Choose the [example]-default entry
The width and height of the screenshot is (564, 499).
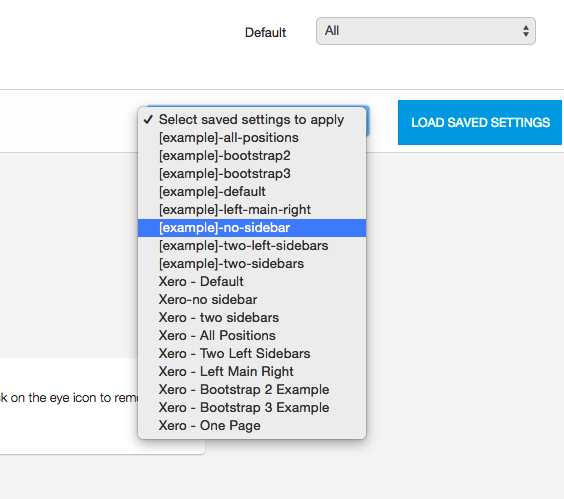252,191
